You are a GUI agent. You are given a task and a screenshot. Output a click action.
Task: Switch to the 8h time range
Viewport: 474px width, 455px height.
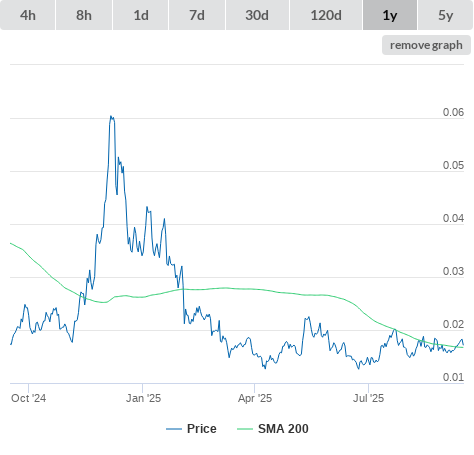pyautogui.click(x=84, y=15)
